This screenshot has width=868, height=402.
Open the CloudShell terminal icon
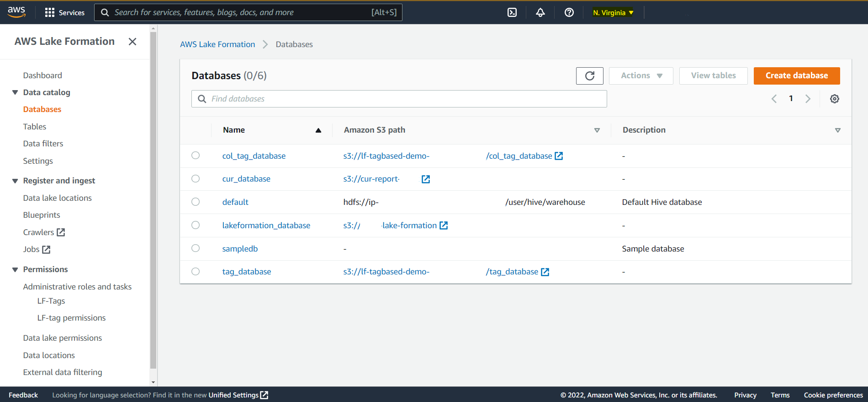[x=512, y=12]
